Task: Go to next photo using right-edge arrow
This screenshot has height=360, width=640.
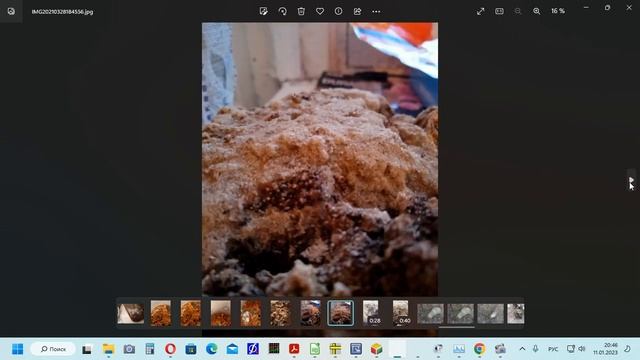Action: (x=631, y=180)
